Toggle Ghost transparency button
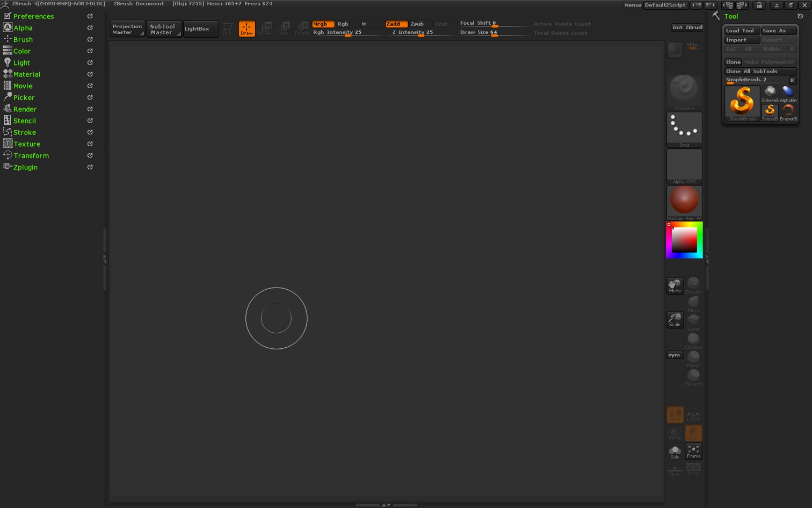The image size is (812, 508). (x=693, y=433)
